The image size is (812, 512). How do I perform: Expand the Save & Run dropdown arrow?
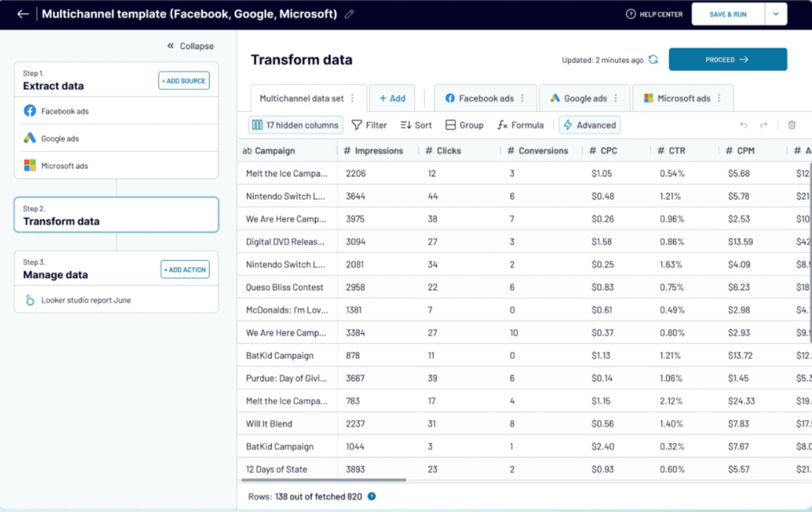pos(776,14)
